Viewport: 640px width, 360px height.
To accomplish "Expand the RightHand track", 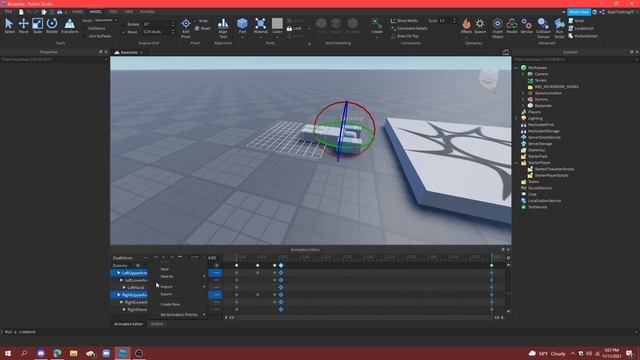I will point(124,309).
